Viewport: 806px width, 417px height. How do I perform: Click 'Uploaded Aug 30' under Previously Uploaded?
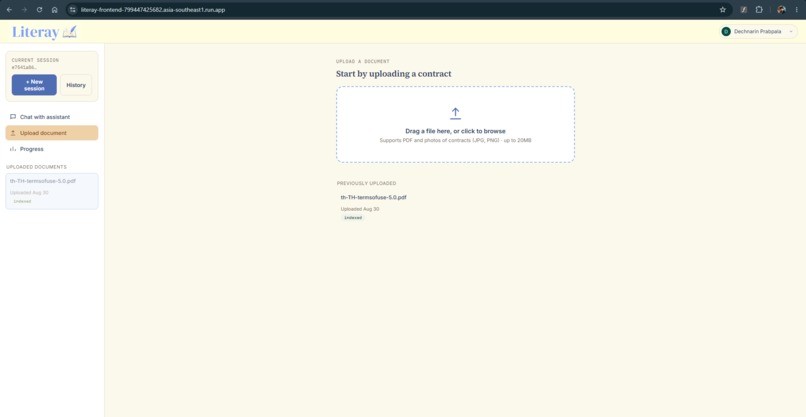360,209
